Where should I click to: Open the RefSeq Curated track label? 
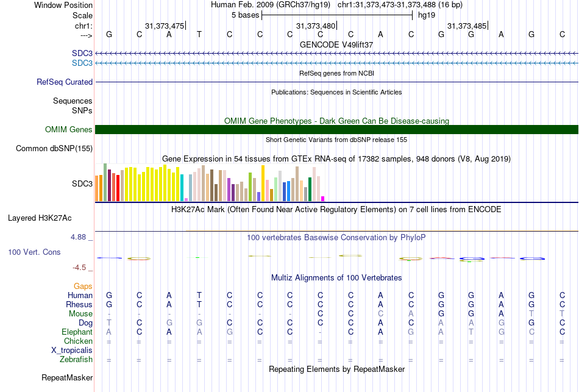(x=65, y=82)
